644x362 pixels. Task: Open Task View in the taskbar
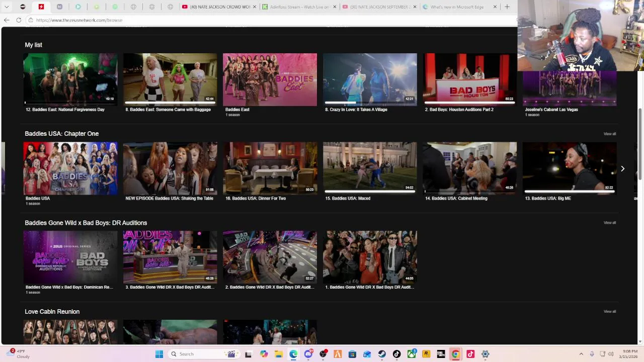pos(248,354)
